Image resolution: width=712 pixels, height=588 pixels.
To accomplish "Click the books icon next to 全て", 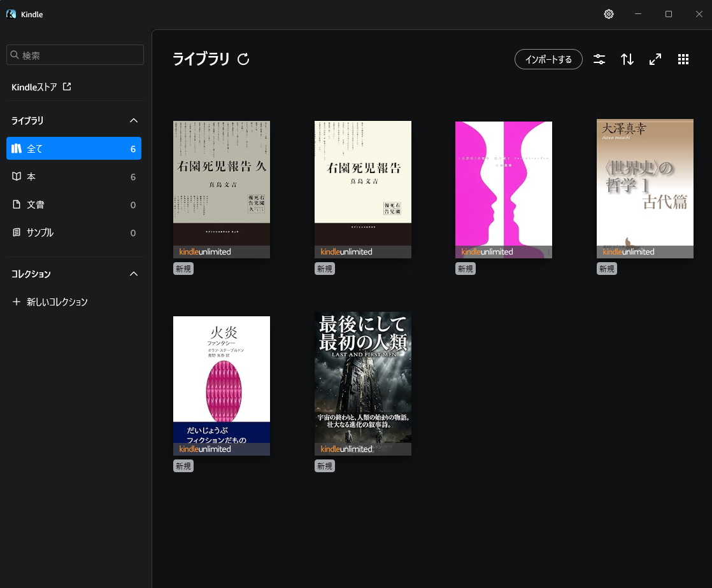I will point(17,148).
